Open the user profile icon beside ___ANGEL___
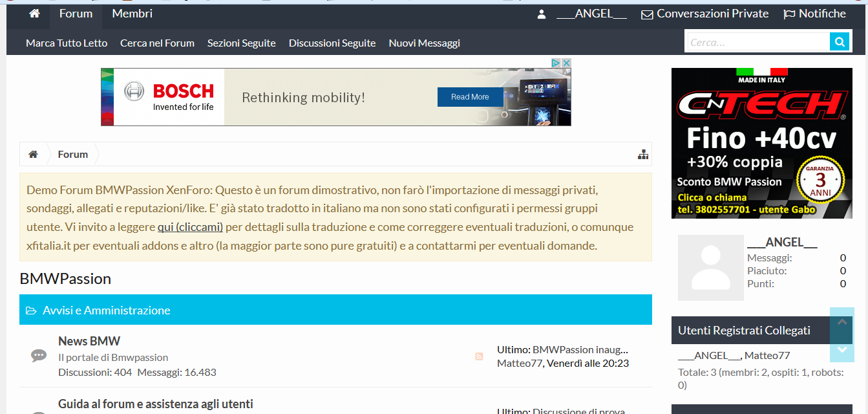This screenshot has width=868, height=414. tap(542, 14)
